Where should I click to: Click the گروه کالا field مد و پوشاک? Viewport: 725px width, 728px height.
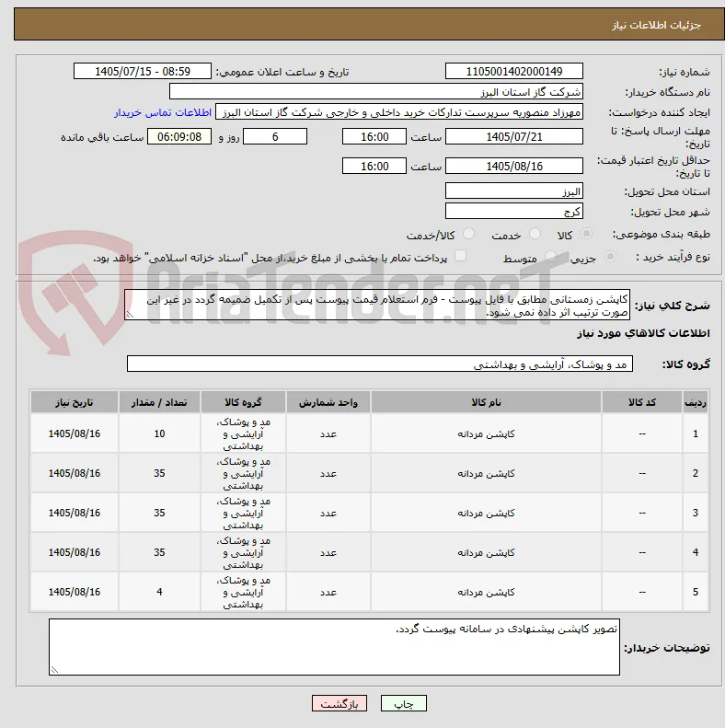380,364
